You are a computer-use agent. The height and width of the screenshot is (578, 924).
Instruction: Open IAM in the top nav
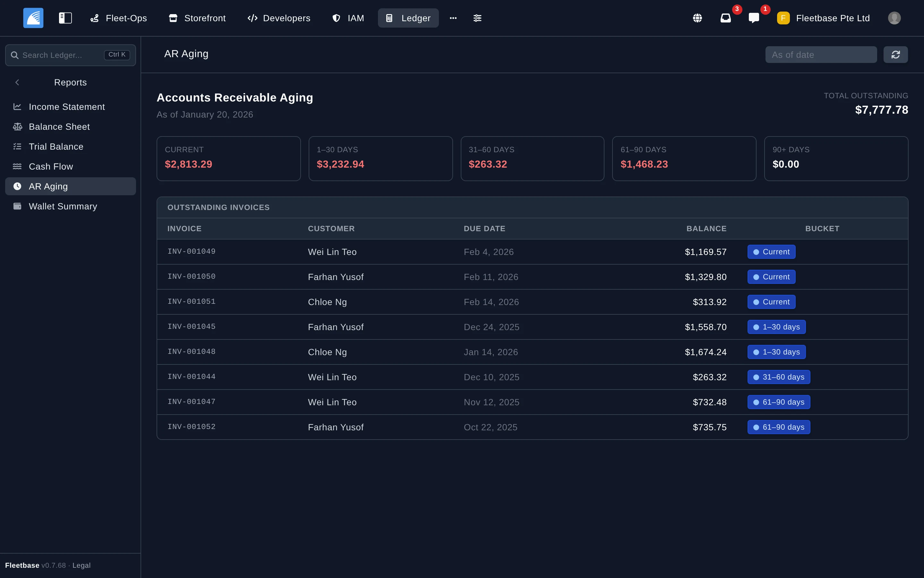click(x=348, y=18)
